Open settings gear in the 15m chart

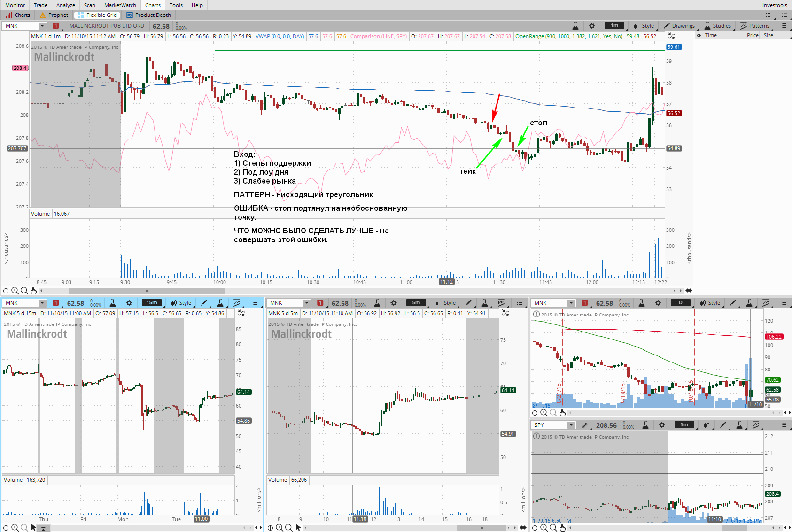(129, 303)
